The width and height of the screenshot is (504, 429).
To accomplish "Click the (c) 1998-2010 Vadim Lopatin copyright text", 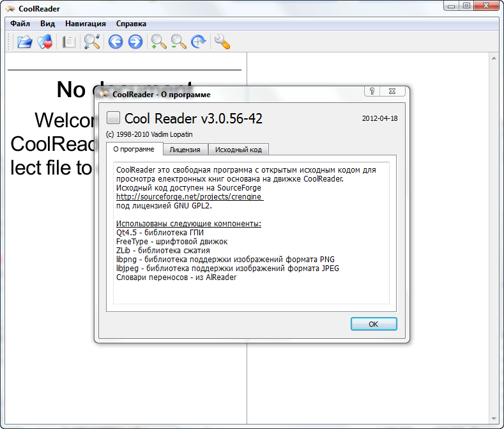I will pyautogui.click(x=149, y=134).
